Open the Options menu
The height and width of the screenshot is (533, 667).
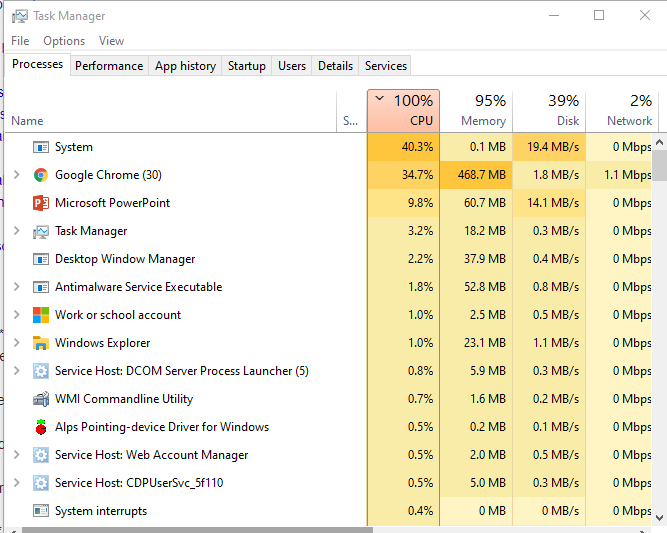coord(64,41)
